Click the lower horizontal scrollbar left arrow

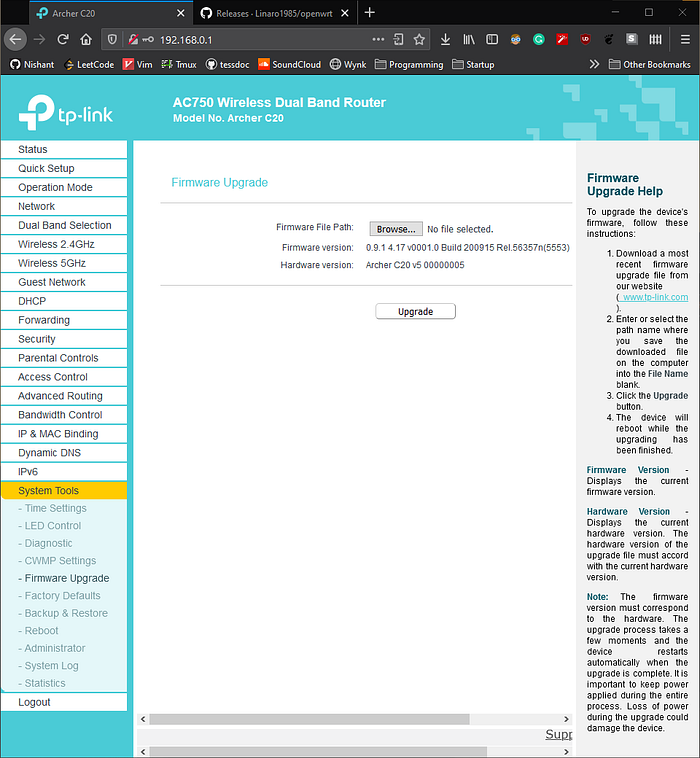click(143, 752)
